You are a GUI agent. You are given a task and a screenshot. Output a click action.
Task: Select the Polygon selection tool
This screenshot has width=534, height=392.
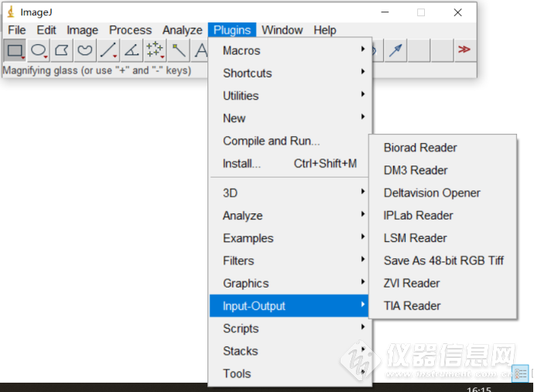click(62, 50)
